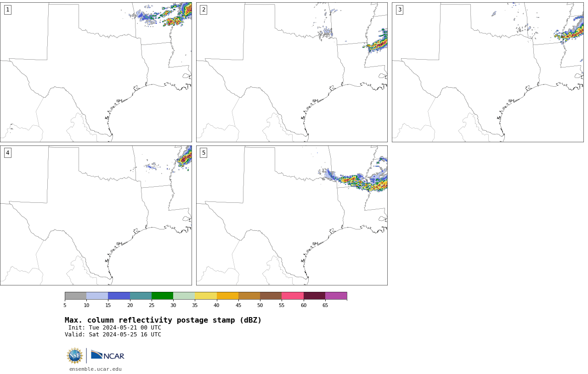Click the number 1 panel label
588x374 pixels.
tap(7, 10)
